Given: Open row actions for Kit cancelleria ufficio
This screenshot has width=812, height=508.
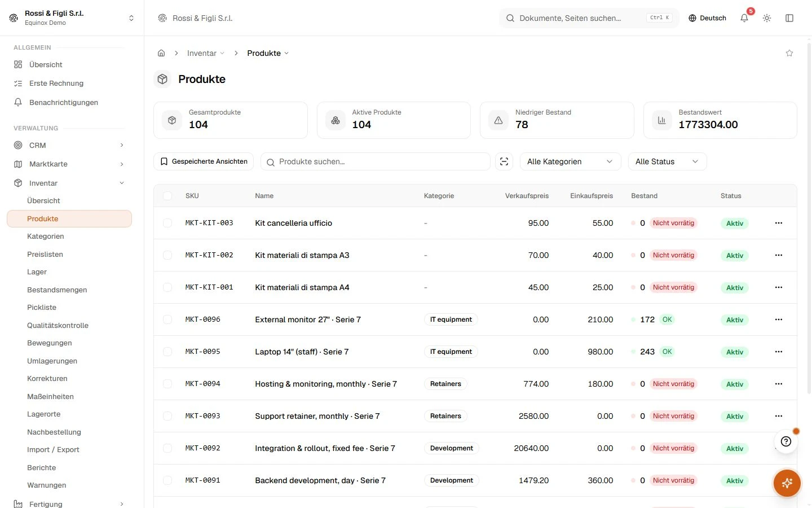Looking at the screenshot, I should [779, 223].
